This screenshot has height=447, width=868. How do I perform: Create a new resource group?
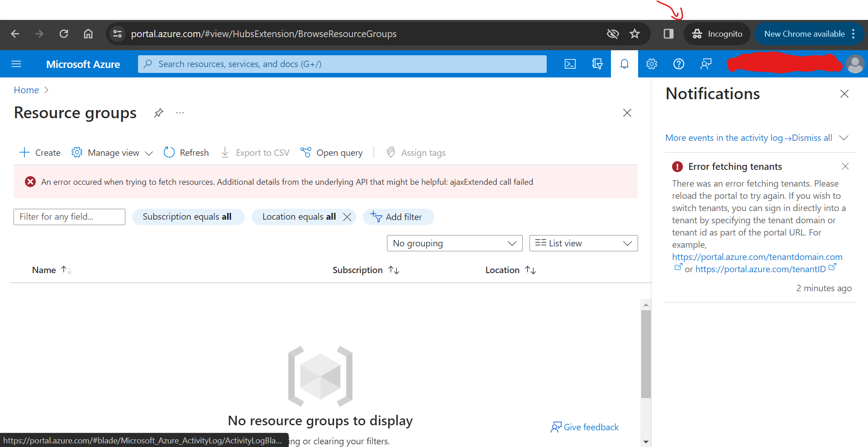click(40, 153)
